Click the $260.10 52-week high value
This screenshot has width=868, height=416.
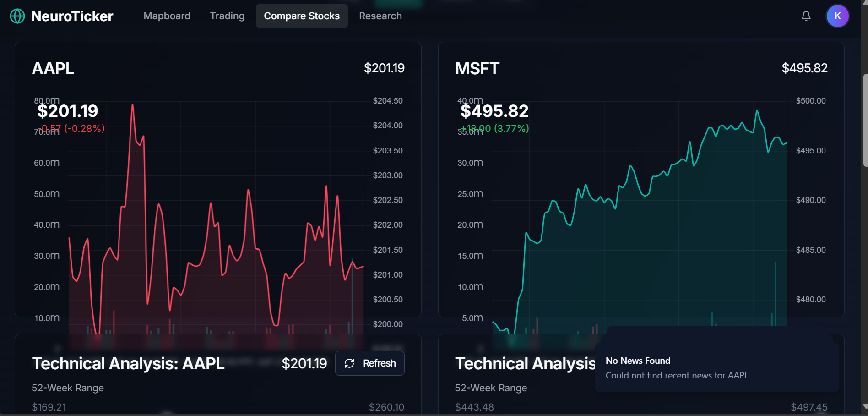(x=387, y=407)
